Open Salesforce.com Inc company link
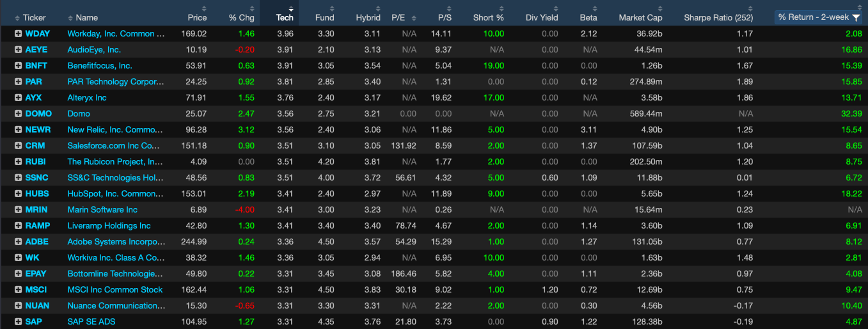Viewport: 868px width, 329px height. coord(114,145)
